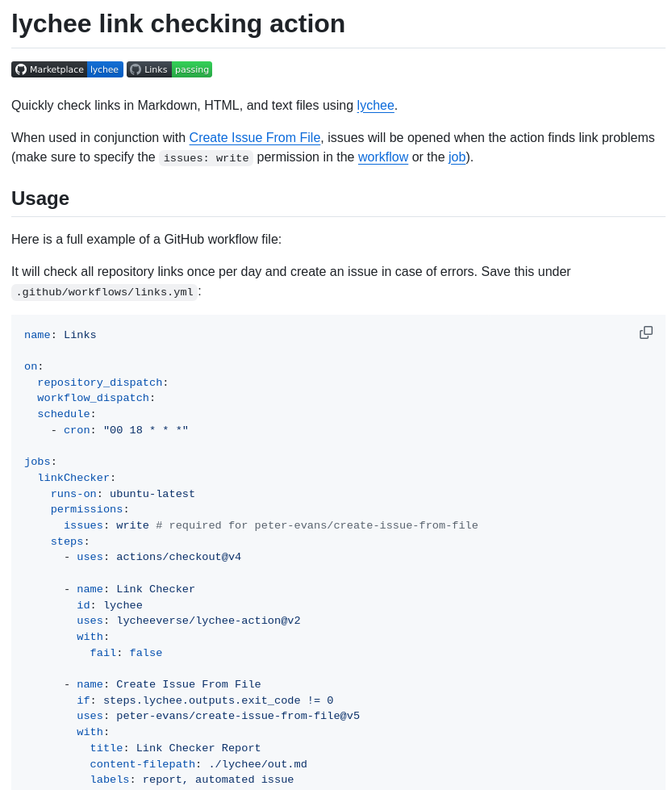Open the green 'passing' status badge
Viewport: 672px width, 790px height.
[192, 69]
